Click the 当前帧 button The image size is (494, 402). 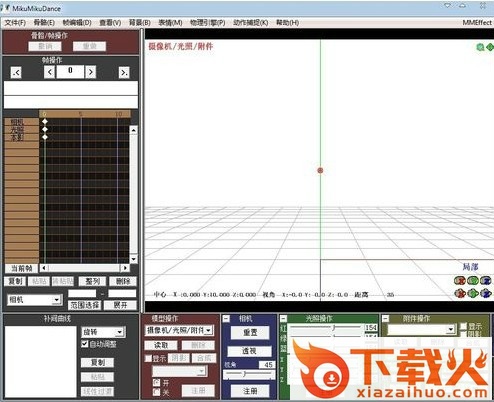[21, 268]
